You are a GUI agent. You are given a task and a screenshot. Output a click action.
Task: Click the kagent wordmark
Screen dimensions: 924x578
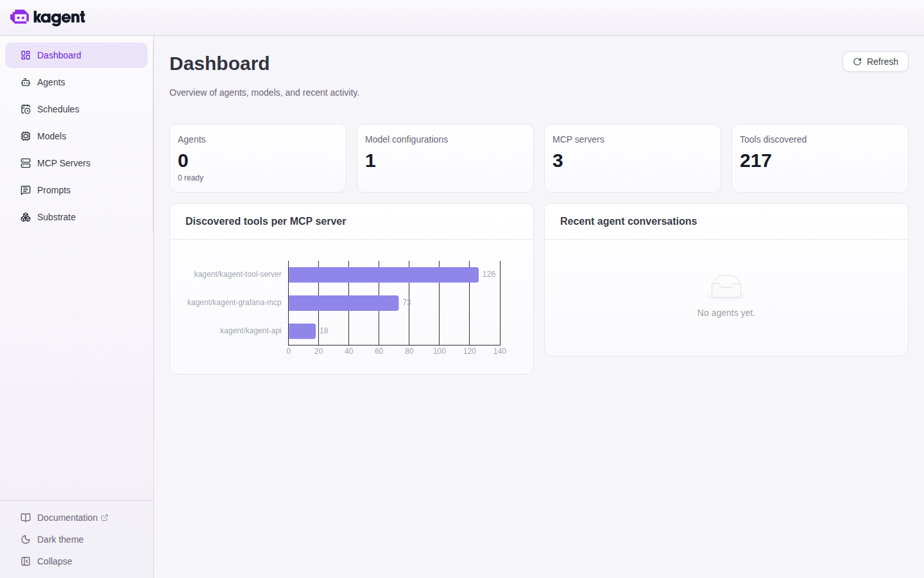[x=59, y=17]
